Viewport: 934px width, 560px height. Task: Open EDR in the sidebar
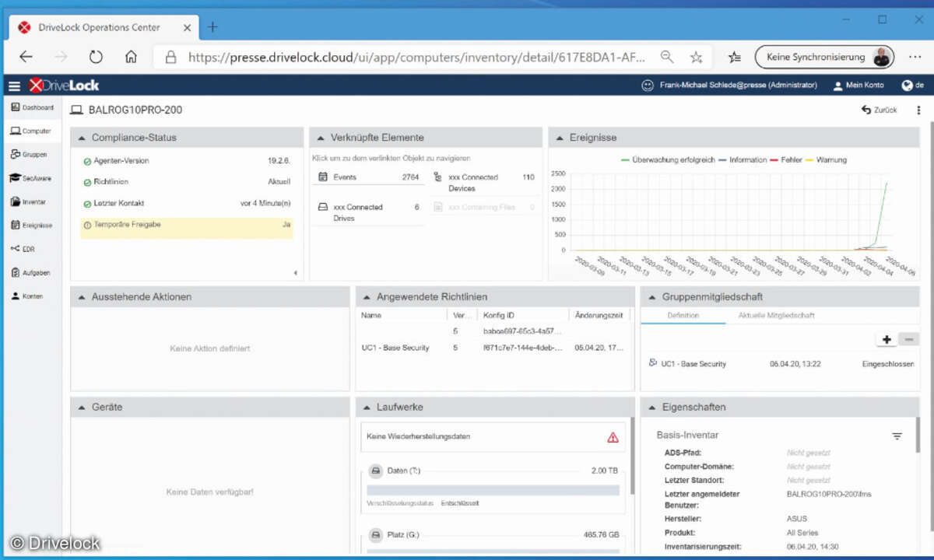pos(31,249)
